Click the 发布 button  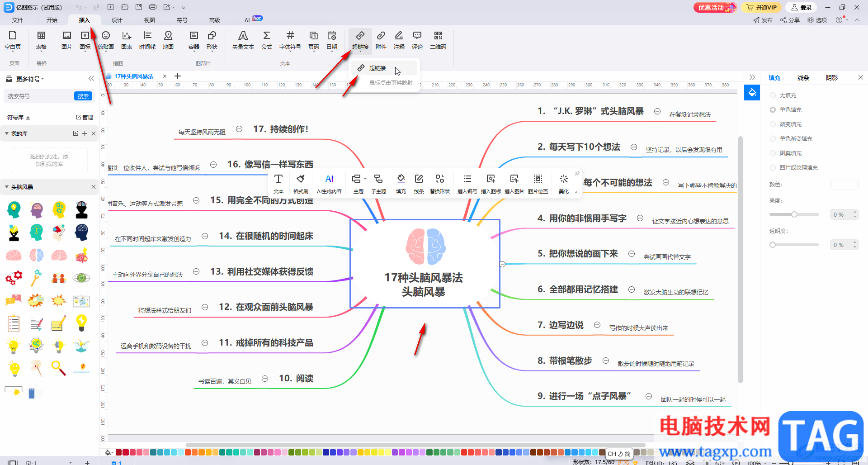pyautogui.click(x=763, y=20)
